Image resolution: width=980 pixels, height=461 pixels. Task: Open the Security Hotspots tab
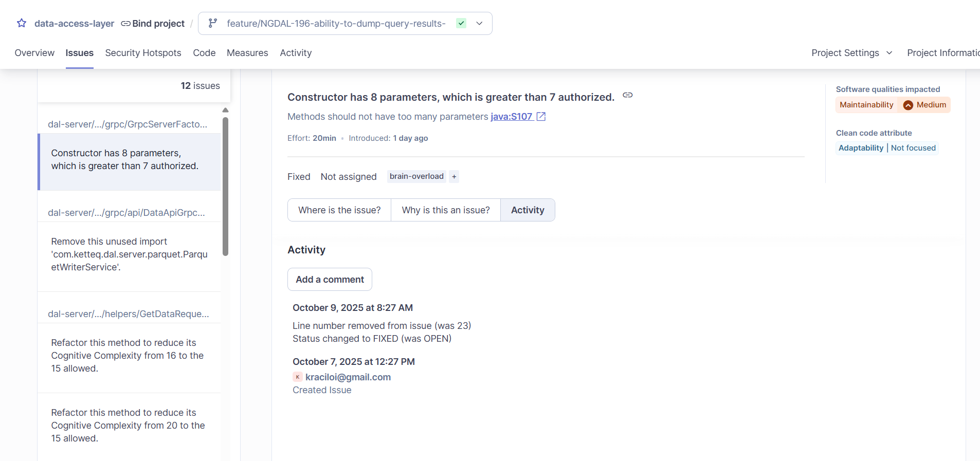pyautogui.click(x=143, y=53)
